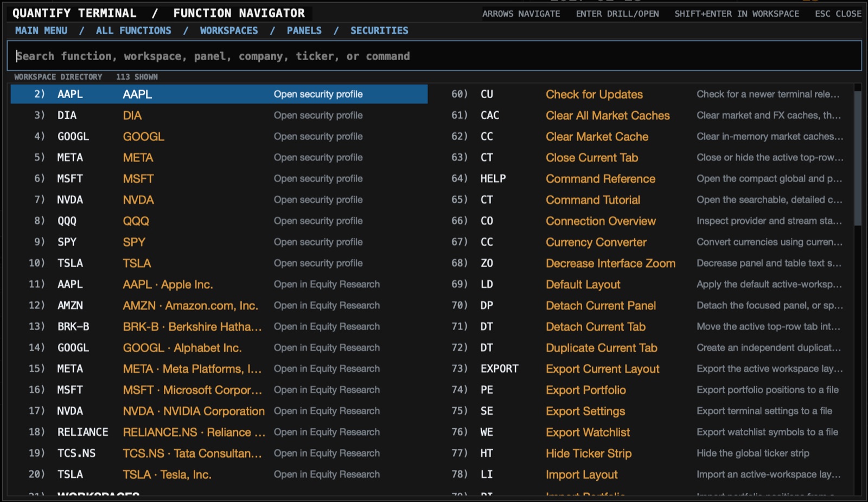
Task: Open DIA security profile row
Action: pyautogui.click(x=219, y=115)
